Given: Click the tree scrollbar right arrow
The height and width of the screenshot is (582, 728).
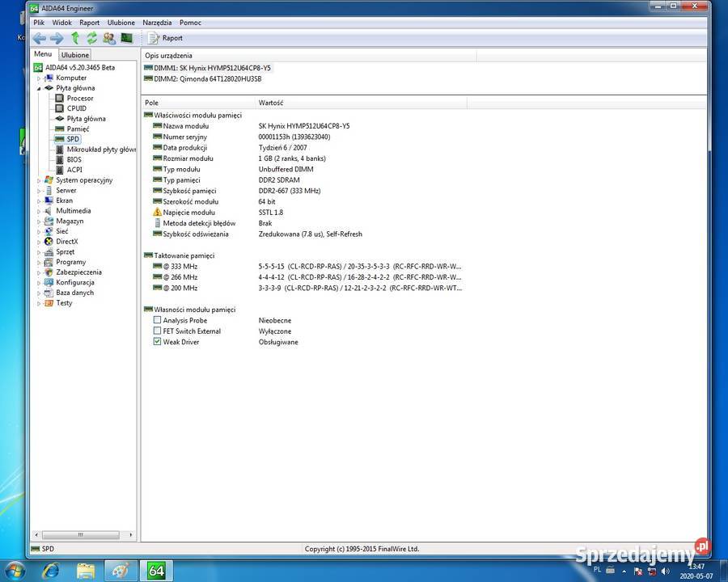Looking at the screenshot, I should [131, 534].
